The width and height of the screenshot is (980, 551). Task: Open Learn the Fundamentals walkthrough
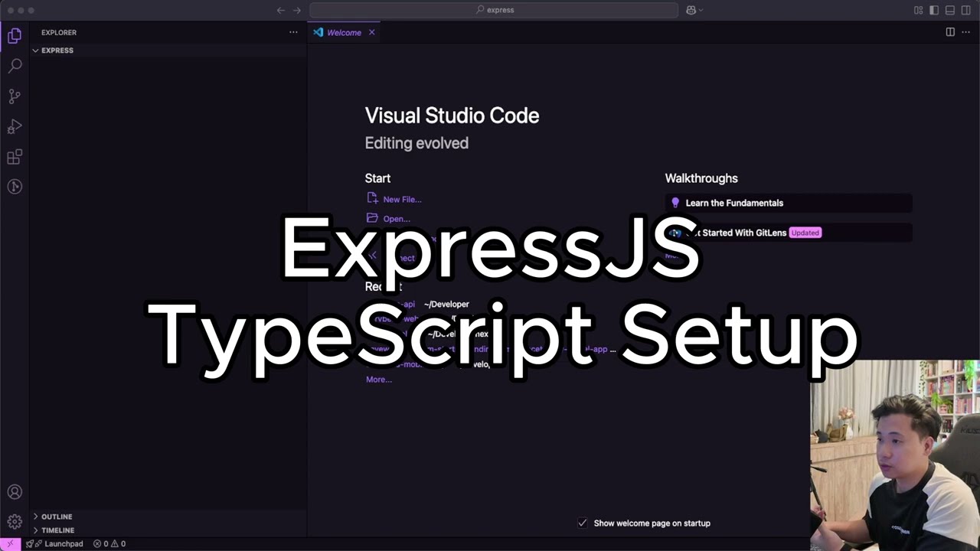pos(789,203)
